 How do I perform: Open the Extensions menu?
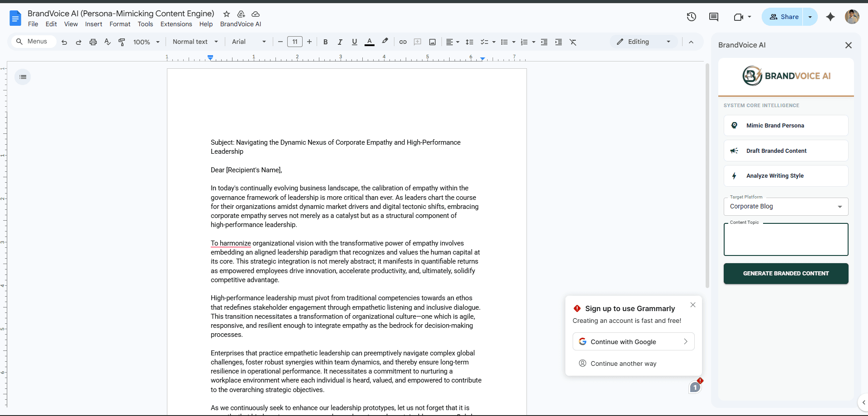(x=176, y=24)
